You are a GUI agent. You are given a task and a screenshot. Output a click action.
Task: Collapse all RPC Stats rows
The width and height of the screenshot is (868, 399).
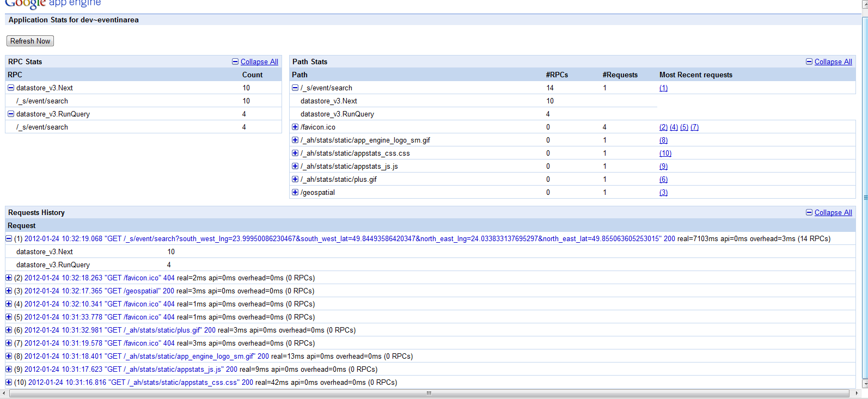tap(259, 62)
